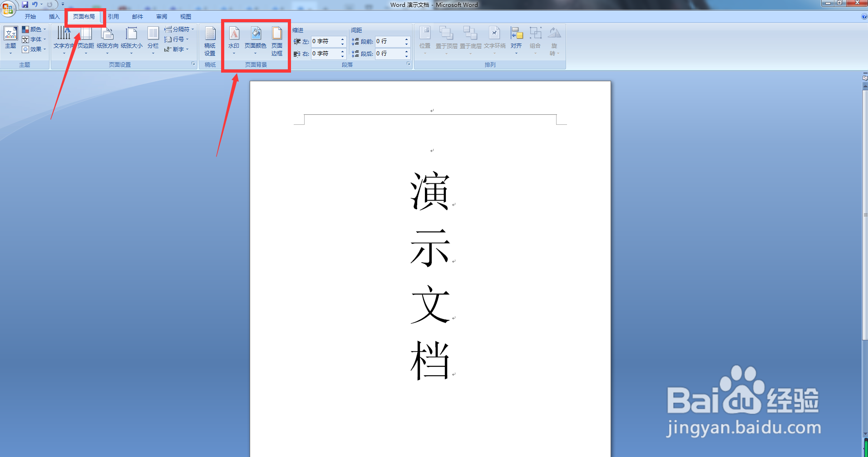Image resolution: width=868 pixels, height=457 pixels.
Task: Increase 段前 spacing with the up stepper
Action: [x=407, y=39]
